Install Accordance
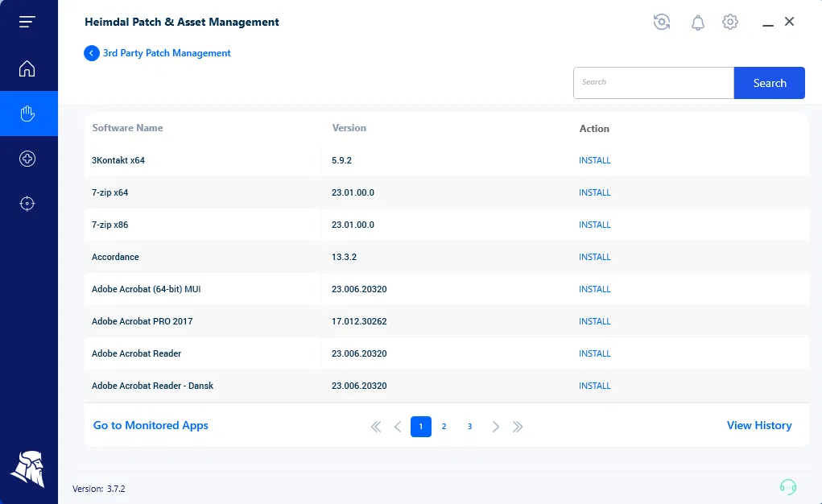The height and width of the screenshot is (504, 822). [594, 257]
